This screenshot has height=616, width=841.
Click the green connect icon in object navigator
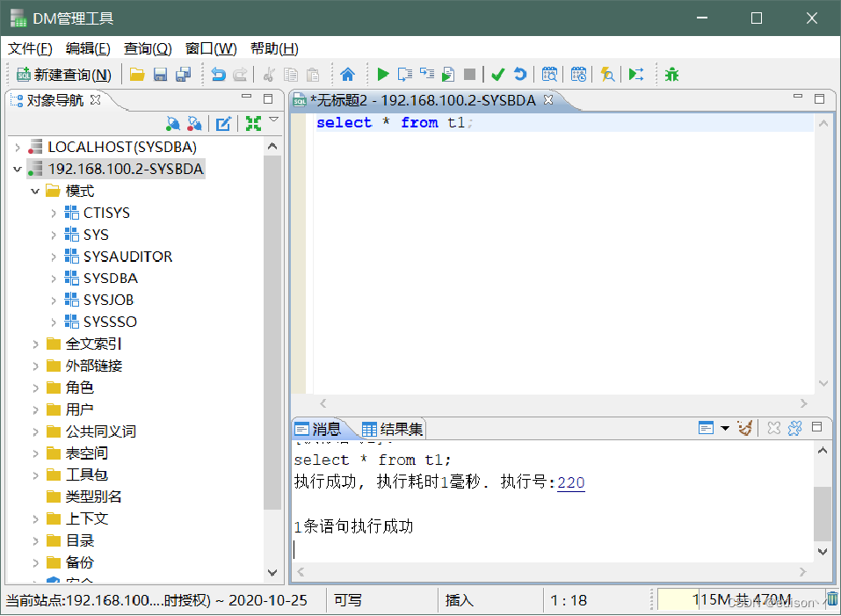tap(173, 124)
